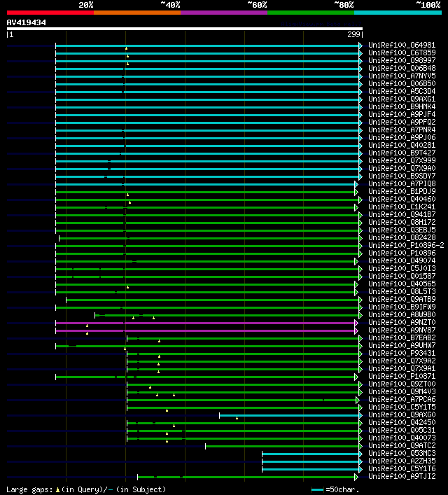Screen dimensions: 448x495
Task: Open the UniRef100_C6T859 entry
Action: coord(402,53)
